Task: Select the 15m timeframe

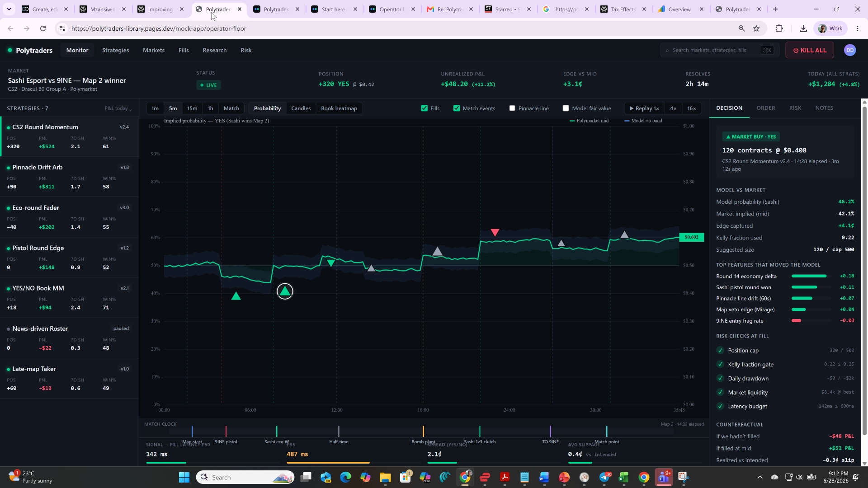Action: pyautogui.click(x=192, y=108)
